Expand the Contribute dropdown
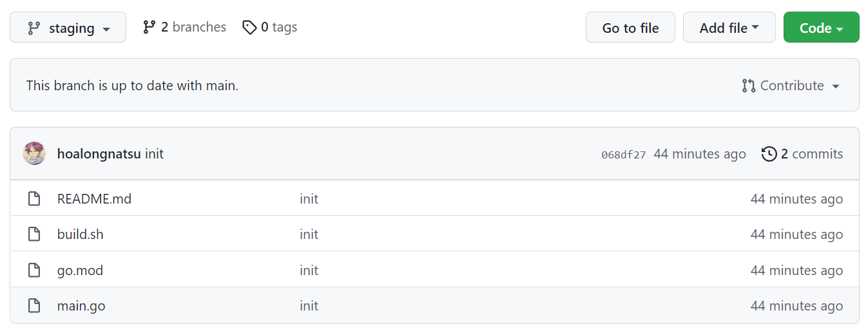 (791, 86)
